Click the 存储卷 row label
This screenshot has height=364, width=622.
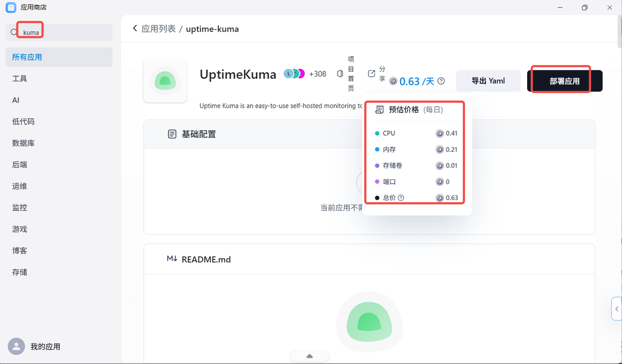coord(393,165)
